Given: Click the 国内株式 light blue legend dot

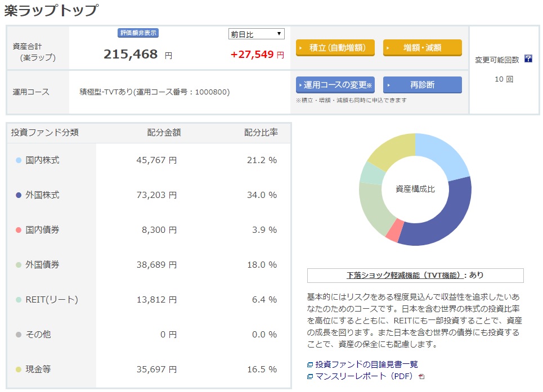Looking at the screenshot, I should coord(19,160).
